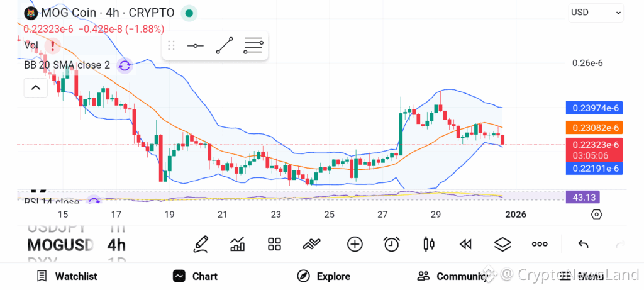The image size is (644, 290).
Task: Select the horizontal line drawing tool
Action: [195, 45]
